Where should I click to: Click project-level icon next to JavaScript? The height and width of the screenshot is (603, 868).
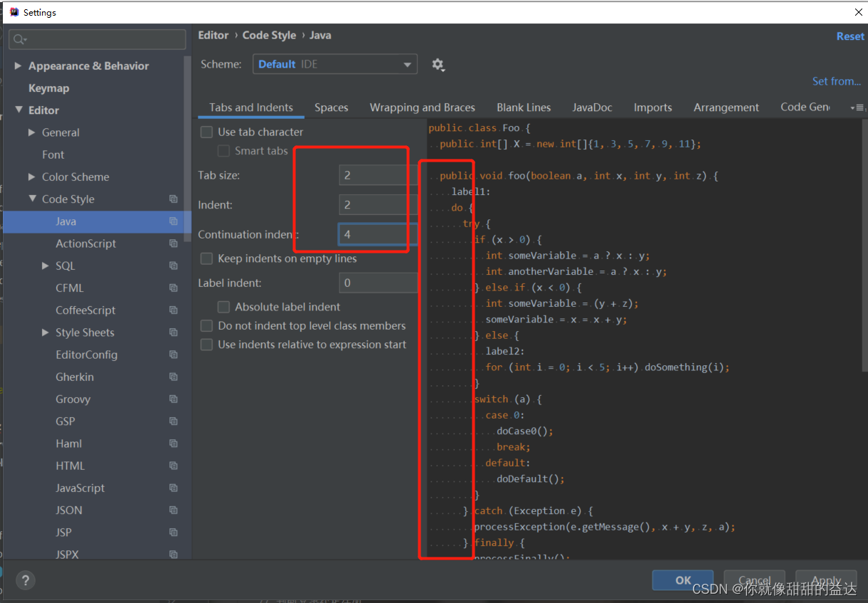tap(173, 488)
